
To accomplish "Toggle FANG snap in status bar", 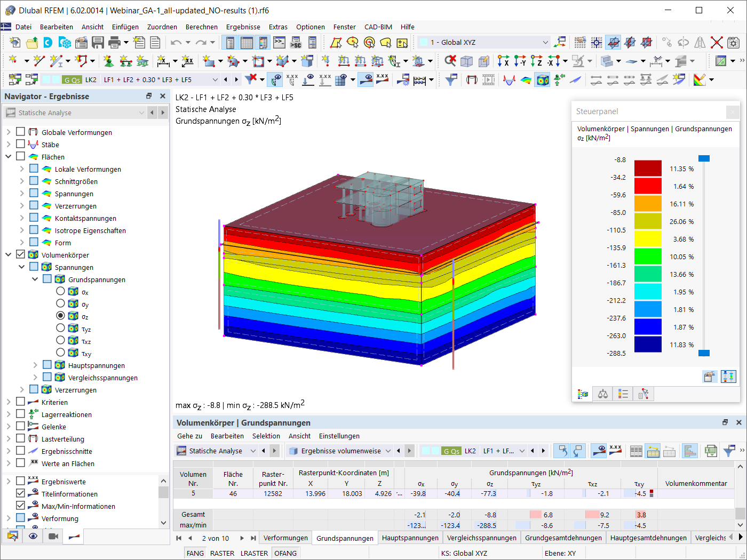I will point(195,553).
